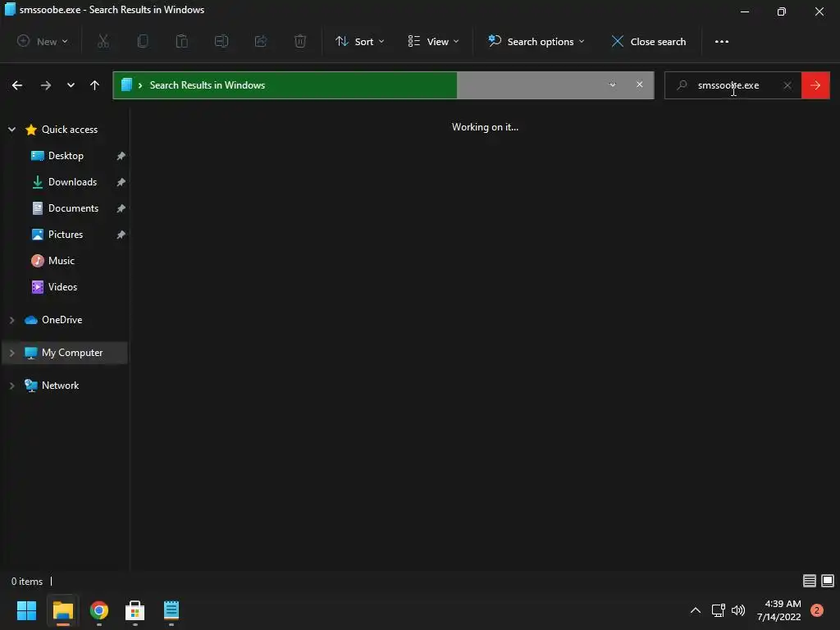The image size is (840, 630).
Task: Open the New item menu
Action: click(43, 41)
